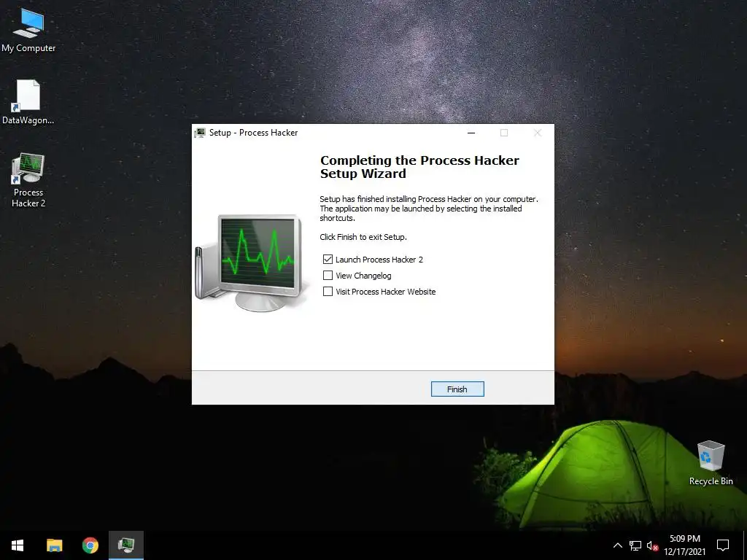
Task: Enable the View Changelog checkbox
Action: (328, 276)
